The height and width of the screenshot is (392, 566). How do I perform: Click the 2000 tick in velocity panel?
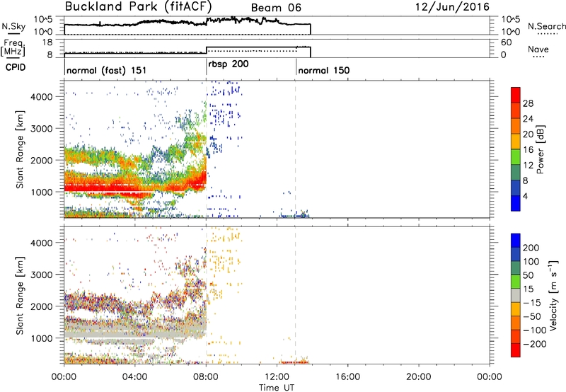pos(42,306)
